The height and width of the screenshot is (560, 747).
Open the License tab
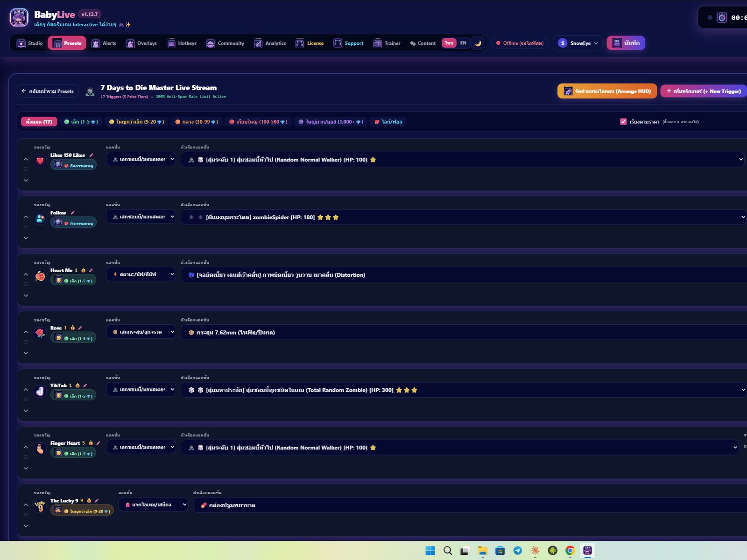coord(310,43)
